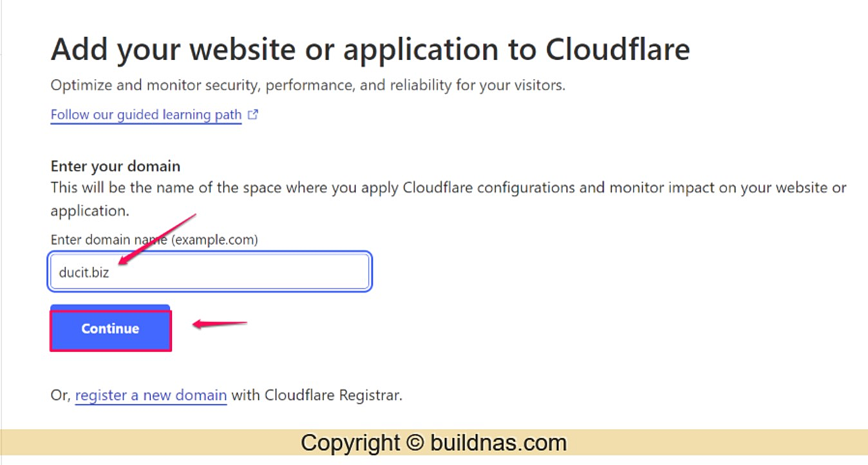Click the "Or," text before the register link
Viewport: 868px width, 465px height.
(x=61, y=395)
